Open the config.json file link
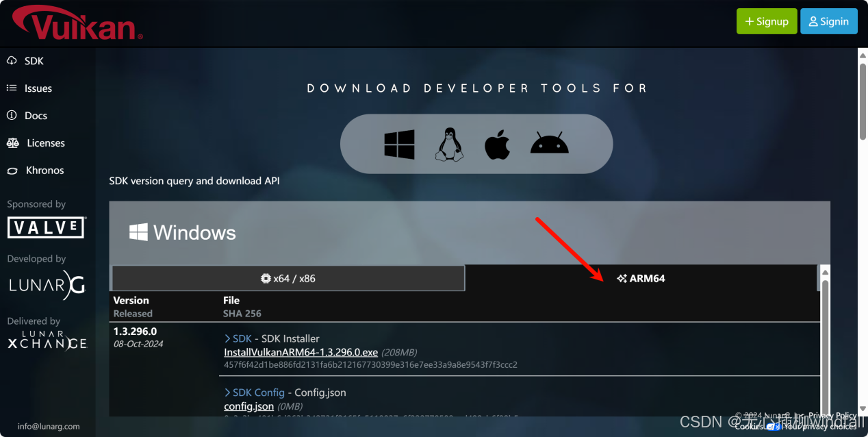This screenshot has width=868, height=437. click(x=249, y=406)
